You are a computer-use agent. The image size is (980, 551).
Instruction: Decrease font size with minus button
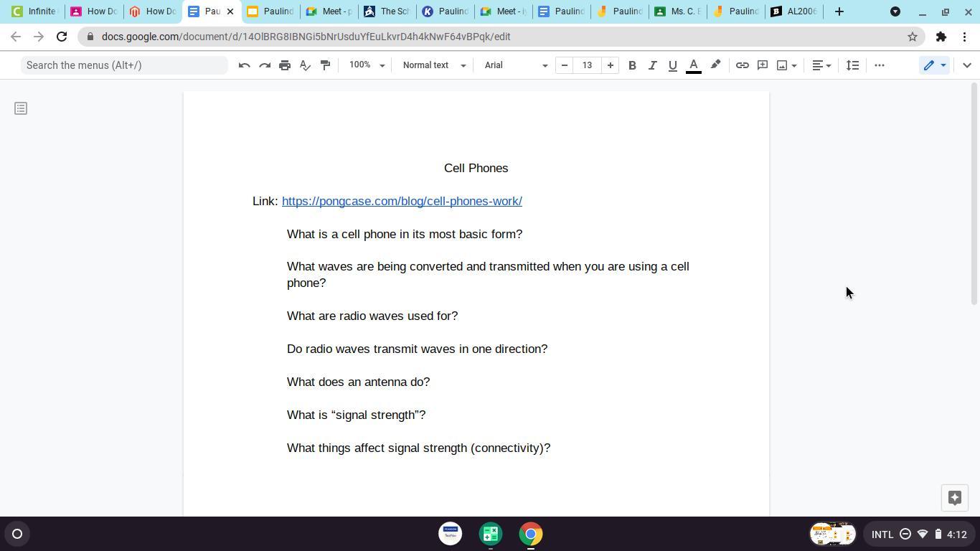click(565, 65)
